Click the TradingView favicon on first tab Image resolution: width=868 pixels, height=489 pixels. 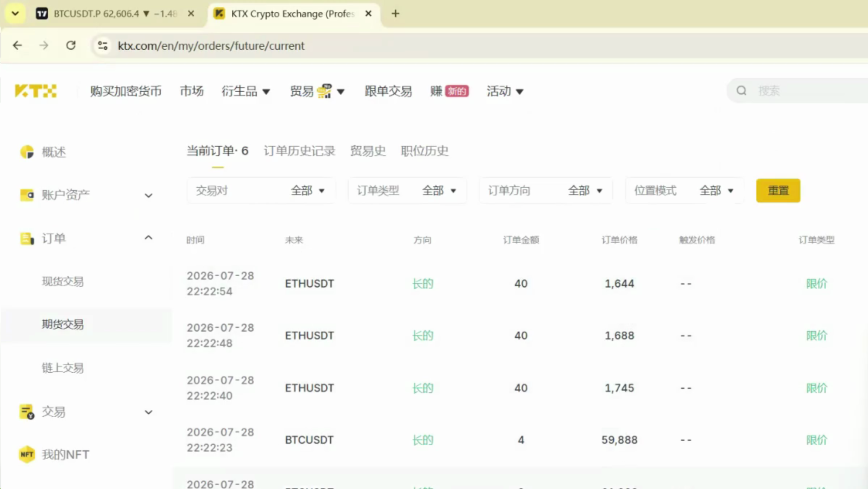[x=42, y=13]
